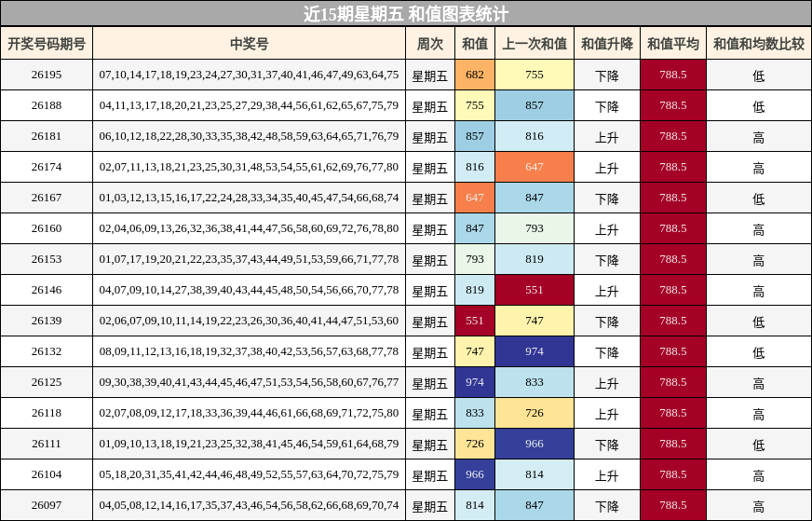Viewport: 812px width, 521px height.
Task: Click 和值 cell 966 in row 26104
Action: 475,474
